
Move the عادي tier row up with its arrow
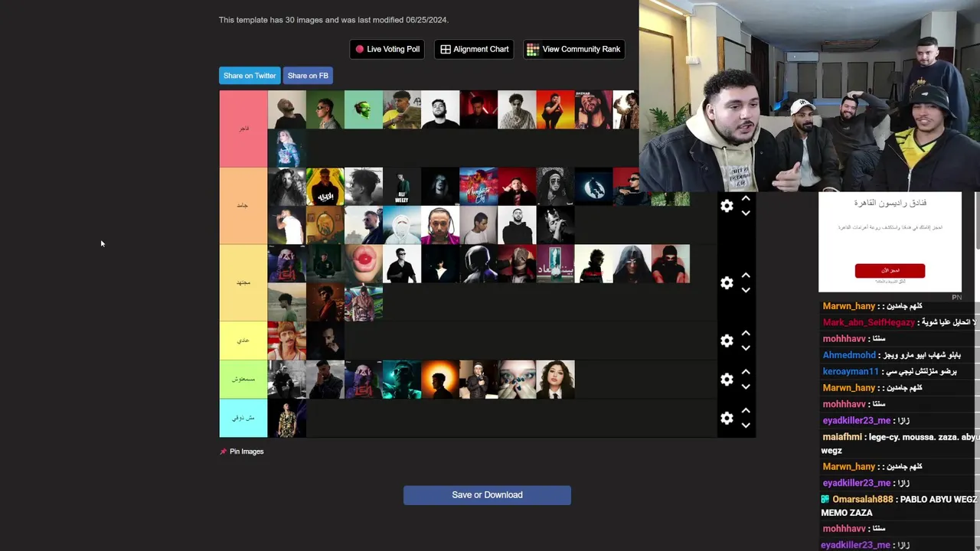(746, 334)
